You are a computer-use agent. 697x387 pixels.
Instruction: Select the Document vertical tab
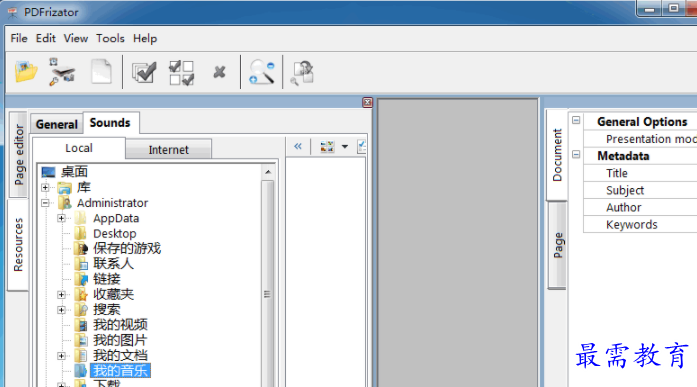coord(557,155)
